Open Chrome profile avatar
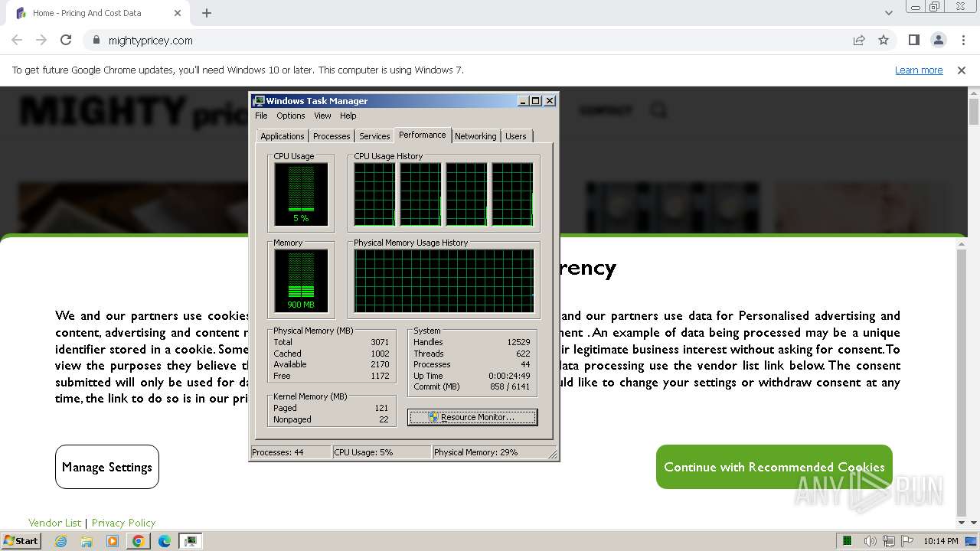The height and width of the screenshot is (551, 980). [938, 40]
